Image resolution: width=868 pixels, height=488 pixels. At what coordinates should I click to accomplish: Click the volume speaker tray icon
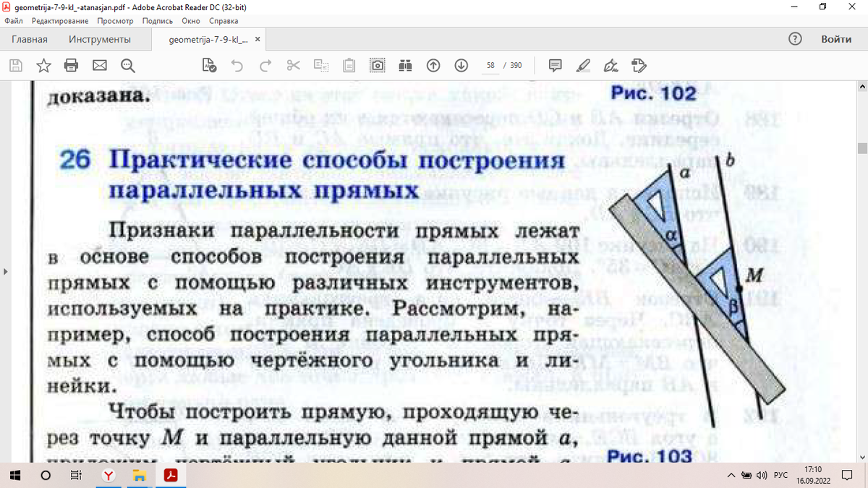(761, 475)
